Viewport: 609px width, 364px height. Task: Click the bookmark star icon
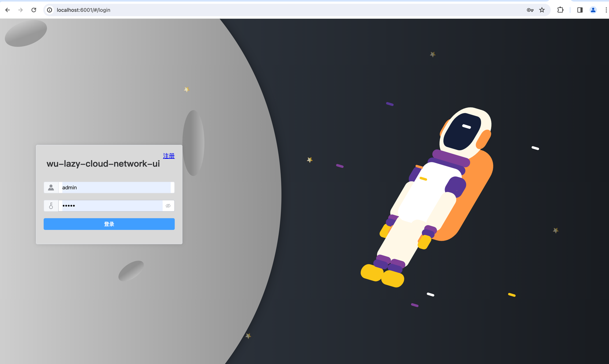click(542, 10)
